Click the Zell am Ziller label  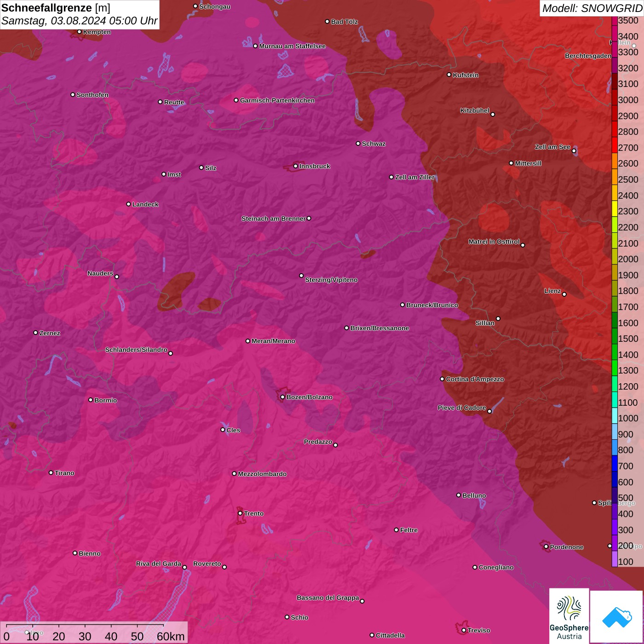point(414,177)
